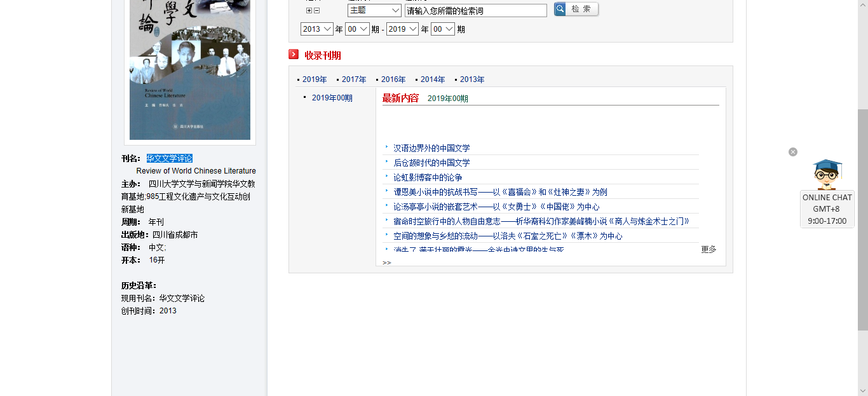Open article 论虹影博客中的论争

pyautogui.click(x=428, y=177)
